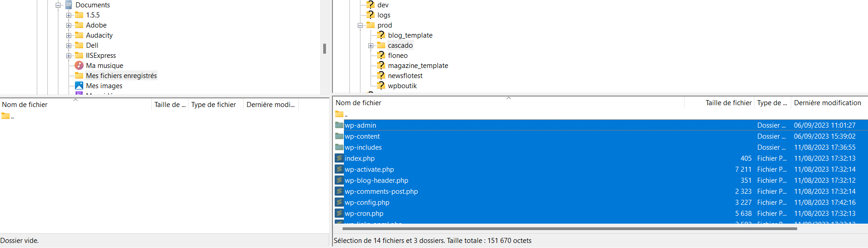868x248 pixels.
Task: Click the question-mark folder icon beside wpboutik
Action: [381, 85]
